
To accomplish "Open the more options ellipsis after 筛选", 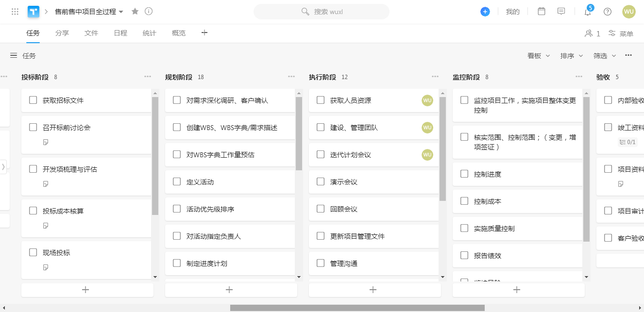I will (628, 55).
